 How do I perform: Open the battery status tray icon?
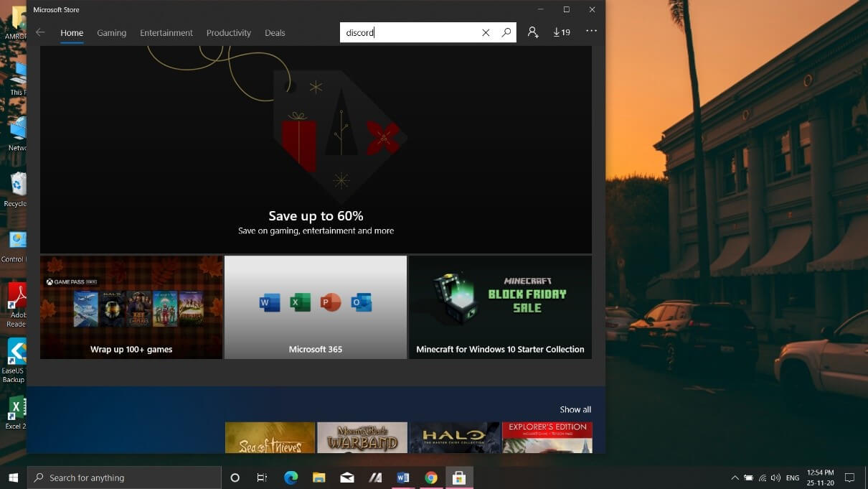click(x=748, y=478)
